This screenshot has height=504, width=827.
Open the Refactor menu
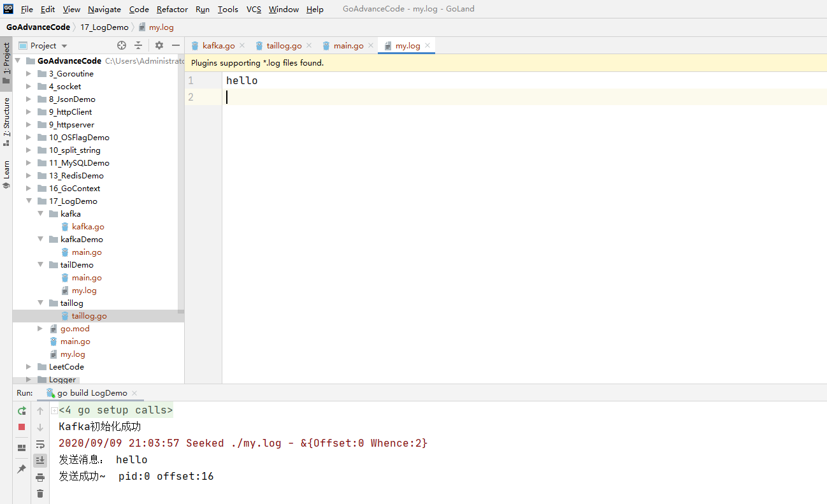click(x=172, y=9)
